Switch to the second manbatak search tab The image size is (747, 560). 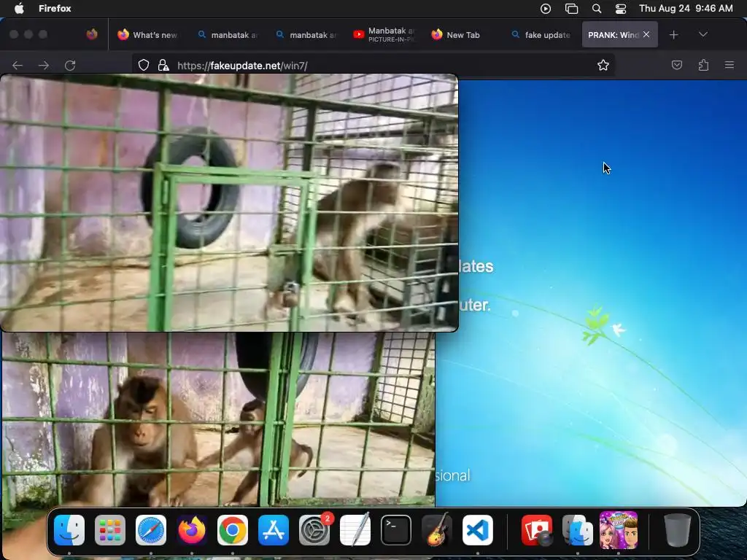[x=306, y=35]
